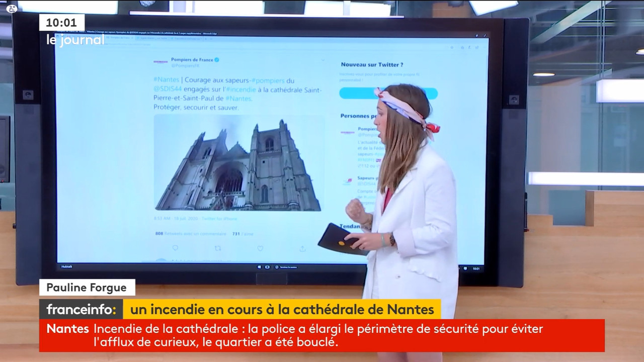Click the retweet icon under the tweet
Viewport: 644px width, 362px height.
coord(218,248)
